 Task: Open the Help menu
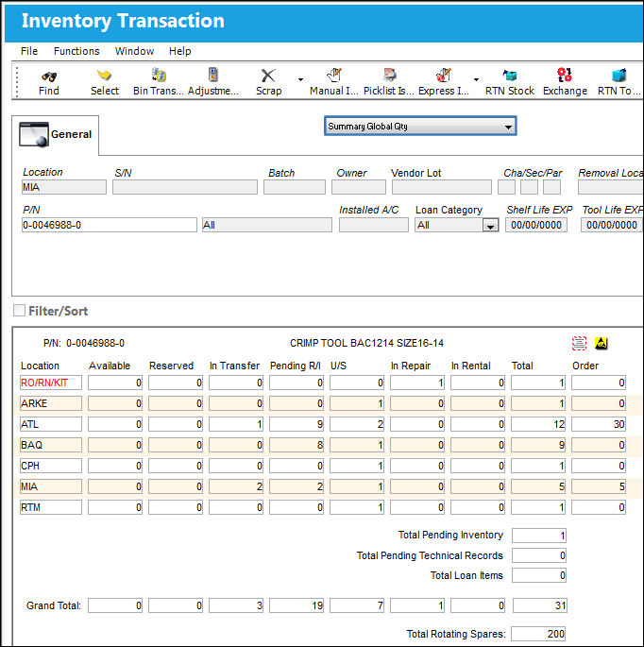tap(179, 51)
